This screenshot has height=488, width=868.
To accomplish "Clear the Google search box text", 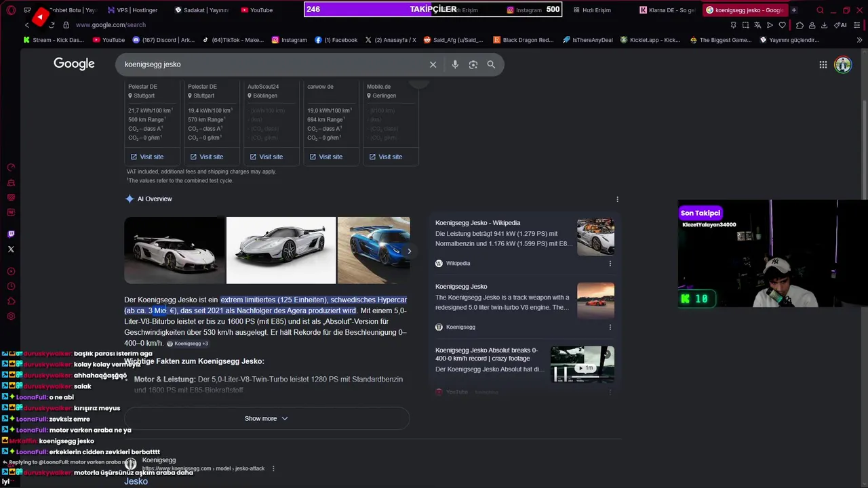I will pyautogui.click(x=433, y=64).
